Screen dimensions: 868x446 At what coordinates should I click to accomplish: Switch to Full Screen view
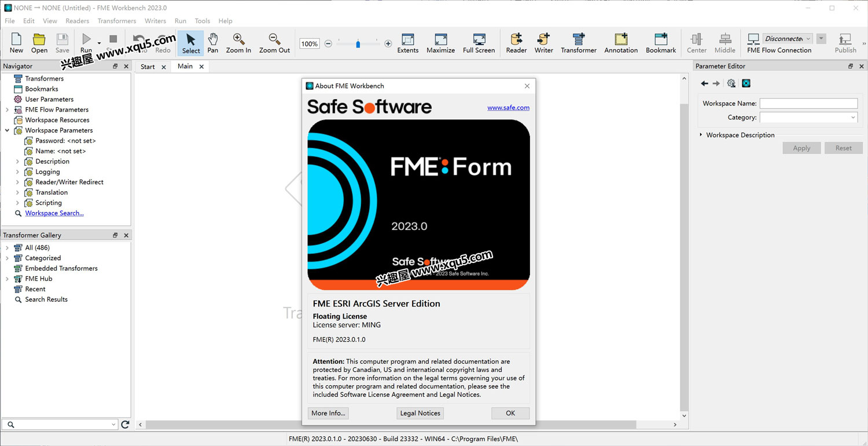[x=479, y=43]
